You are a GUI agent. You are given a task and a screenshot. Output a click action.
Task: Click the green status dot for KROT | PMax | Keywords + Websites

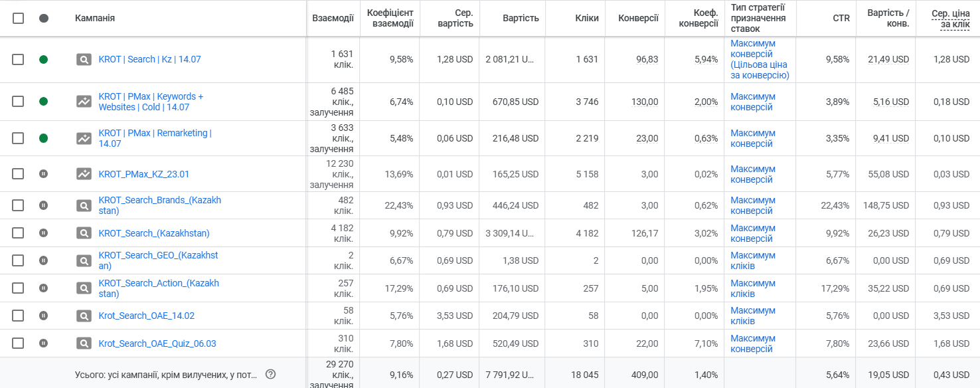point(44,102)
